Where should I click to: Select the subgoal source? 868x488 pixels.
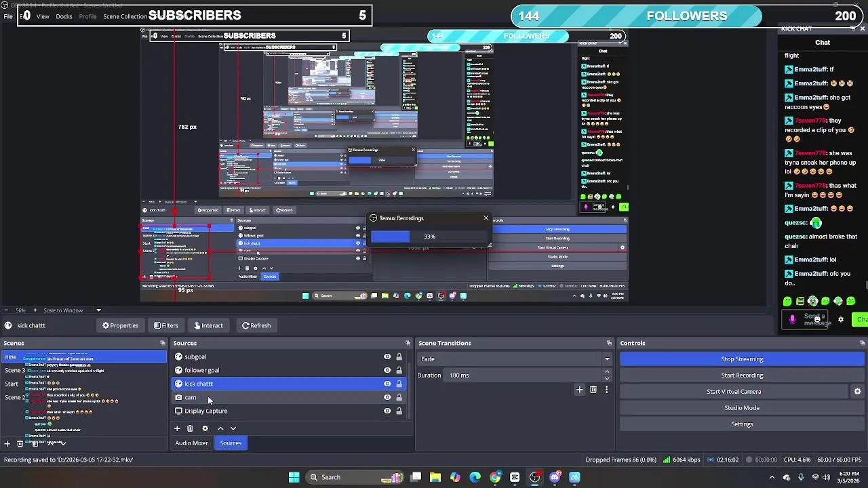(288, 357)
